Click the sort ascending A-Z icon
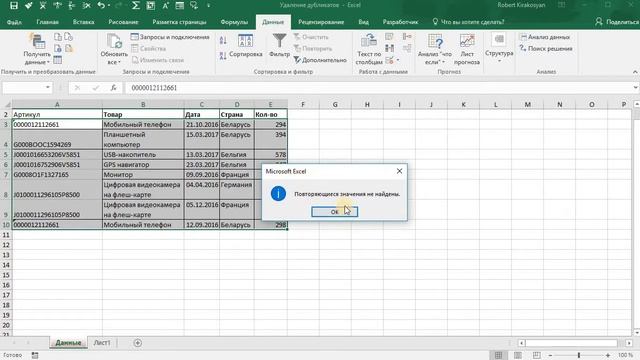Viewport: 640px width, 360px height. tap(223, 40)
